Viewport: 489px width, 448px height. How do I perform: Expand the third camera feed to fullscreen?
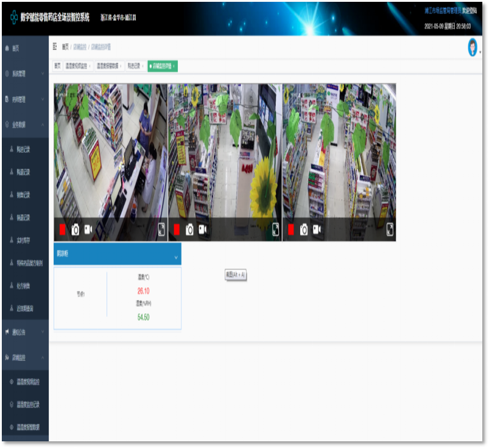point(390,229)
